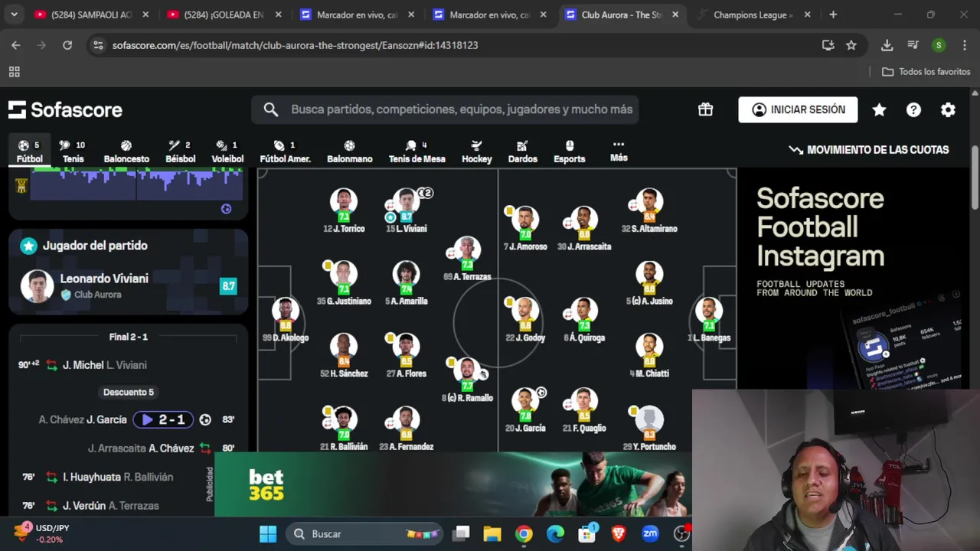Click player 27 A. Flores
The image size is (980, 551).
point(407,356)
